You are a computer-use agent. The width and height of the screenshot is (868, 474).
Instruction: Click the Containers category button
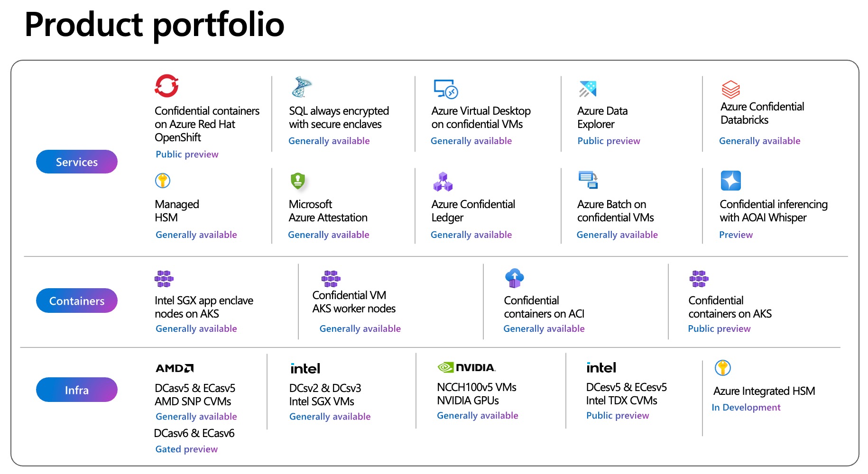click(x=77, y=301)
